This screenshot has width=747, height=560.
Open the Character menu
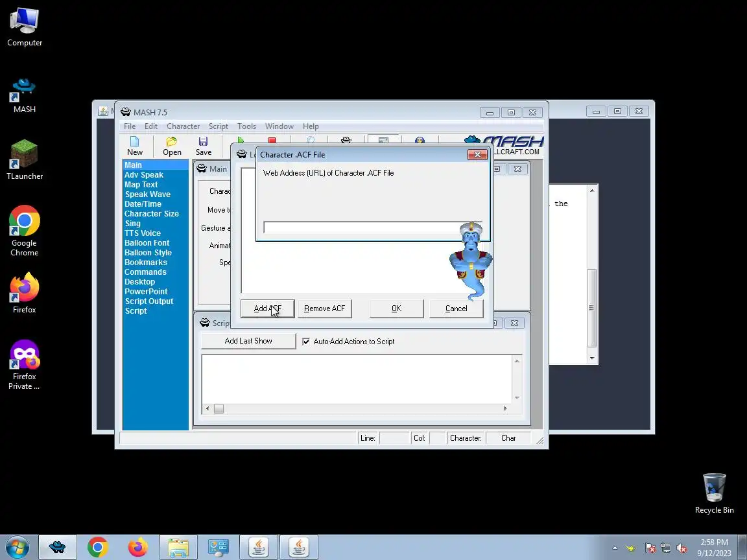pos(183,126)
